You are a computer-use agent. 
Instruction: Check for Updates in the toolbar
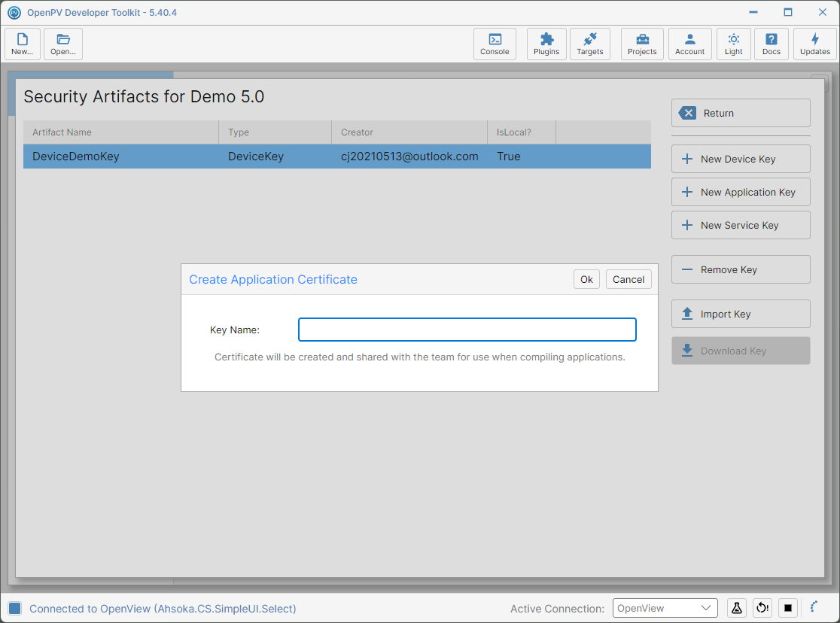pos(815,44)
